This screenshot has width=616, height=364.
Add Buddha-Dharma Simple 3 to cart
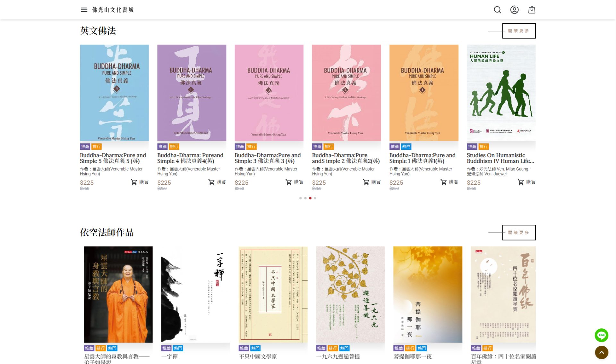(294, 182)
